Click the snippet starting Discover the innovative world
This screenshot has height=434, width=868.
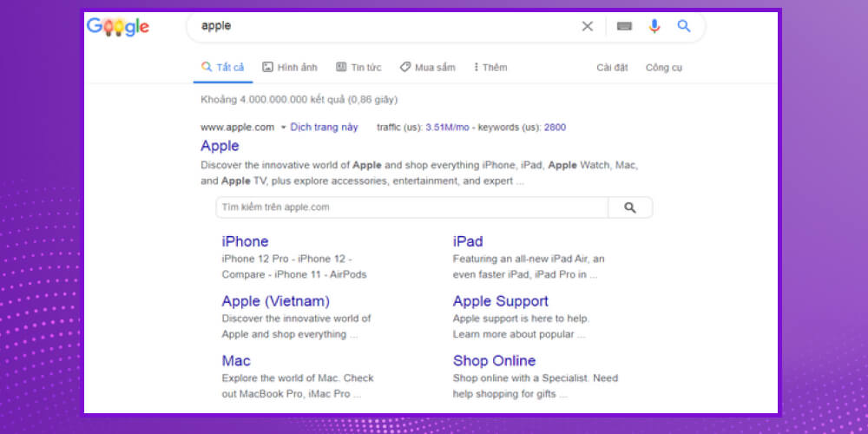click(x=419, y=173)
